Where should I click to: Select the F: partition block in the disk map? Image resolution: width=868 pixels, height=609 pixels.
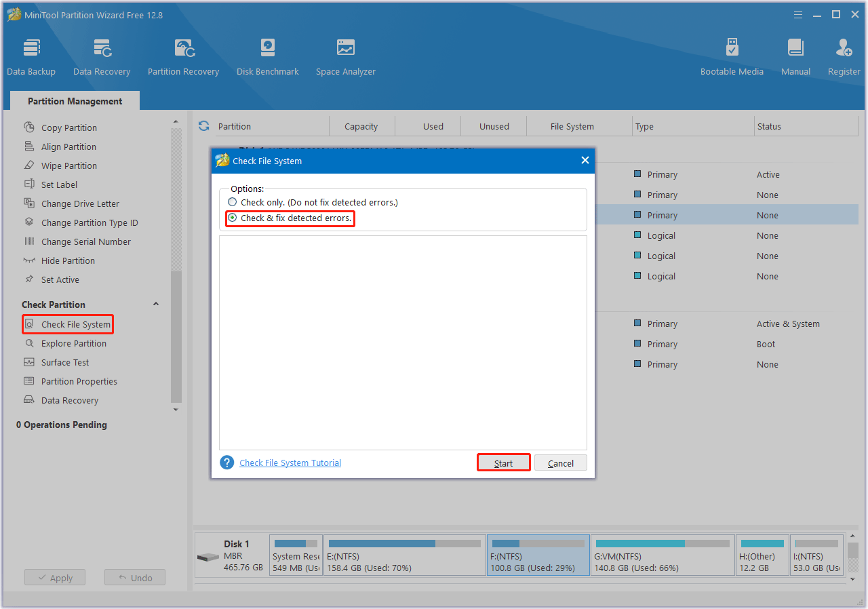(x=538, y=555)
